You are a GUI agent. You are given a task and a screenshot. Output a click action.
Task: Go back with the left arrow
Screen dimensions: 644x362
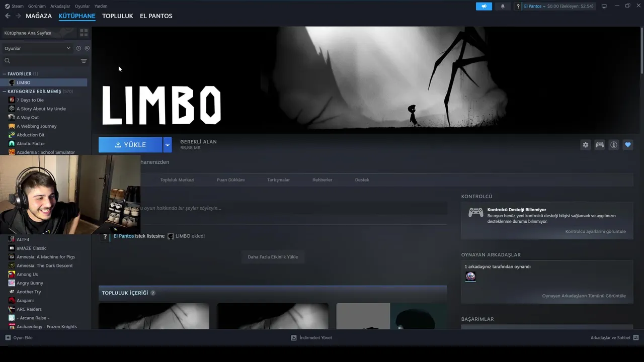point(8,16)
